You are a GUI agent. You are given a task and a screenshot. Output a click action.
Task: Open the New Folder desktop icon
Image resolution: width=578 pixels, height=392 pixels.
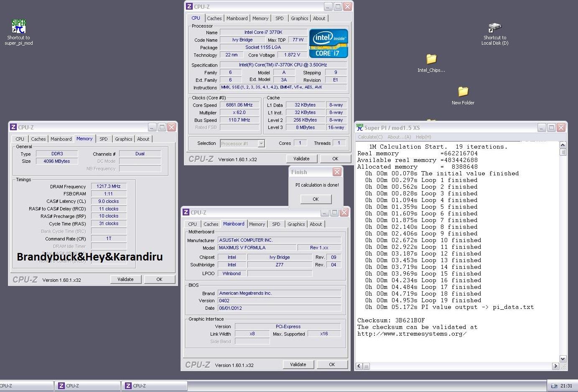point(463,91)
